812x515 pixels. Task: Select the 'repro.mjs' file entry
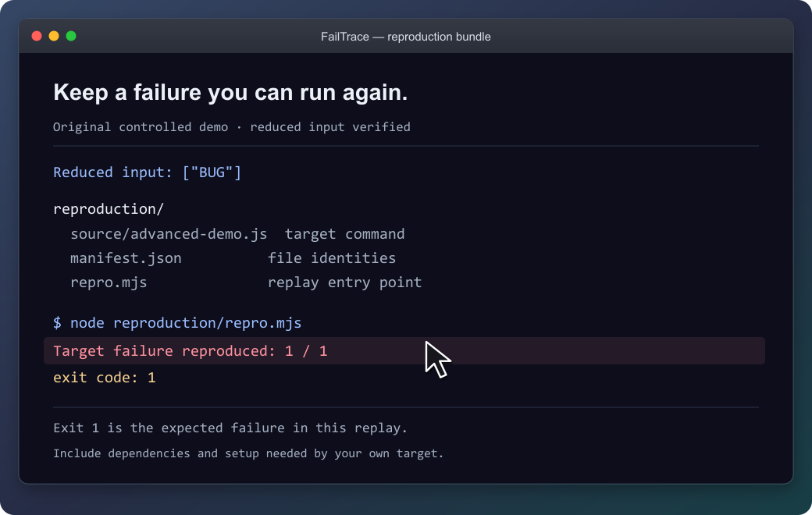109,282
